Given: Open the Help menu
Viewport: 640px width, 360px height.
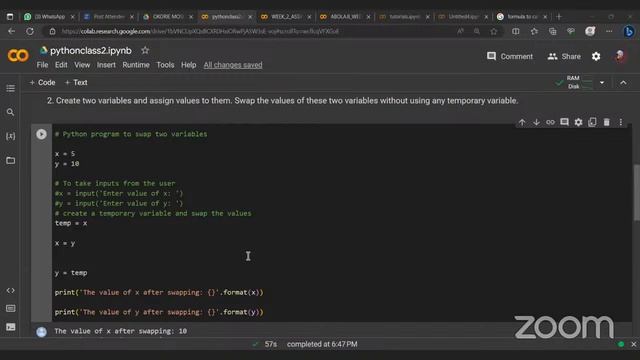Looking at the screenshot, I should pyautogui.click(x=189, y=65).
